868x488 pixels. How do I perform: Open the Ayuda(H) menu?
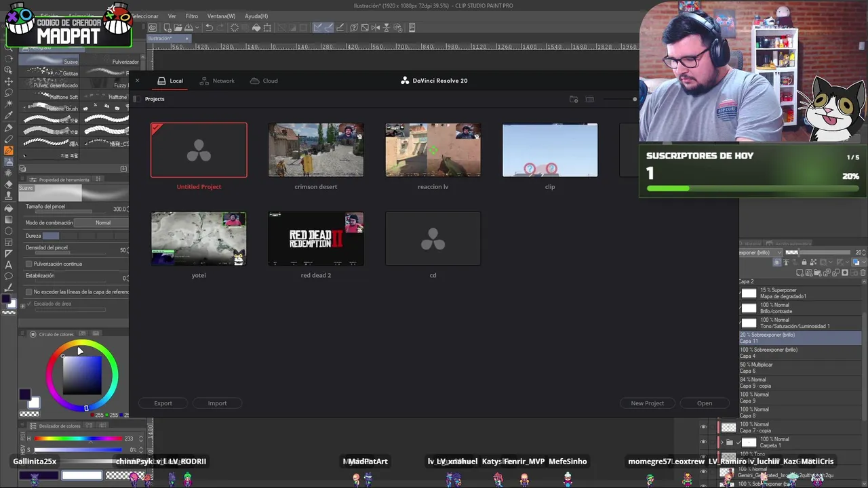(x=256, y=16)
